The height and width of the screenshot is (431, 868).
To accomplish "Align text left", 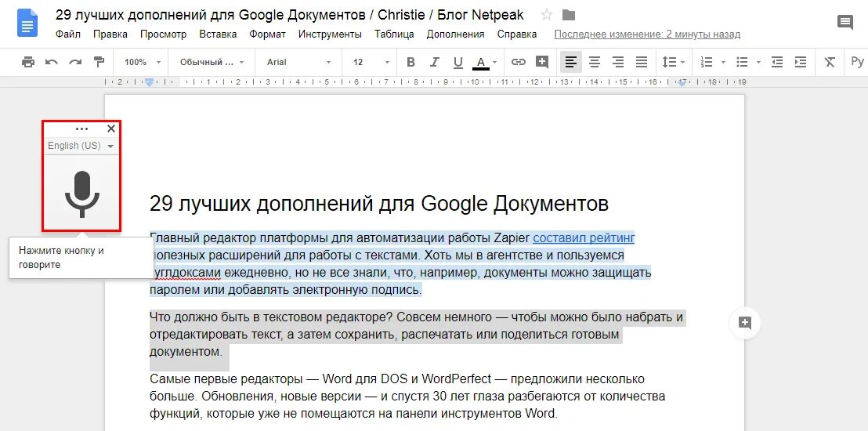I will [x=571, y=62].
